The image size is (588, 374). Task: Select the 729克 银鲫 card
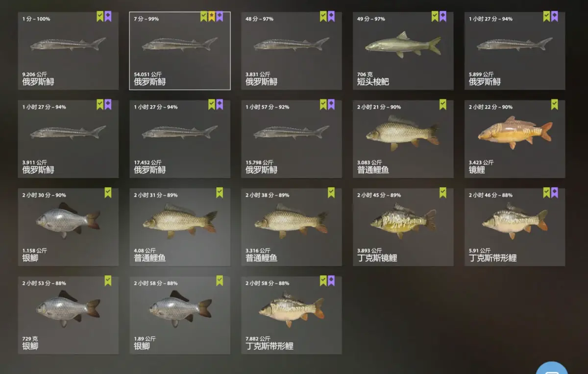click(x=68, y=315)
